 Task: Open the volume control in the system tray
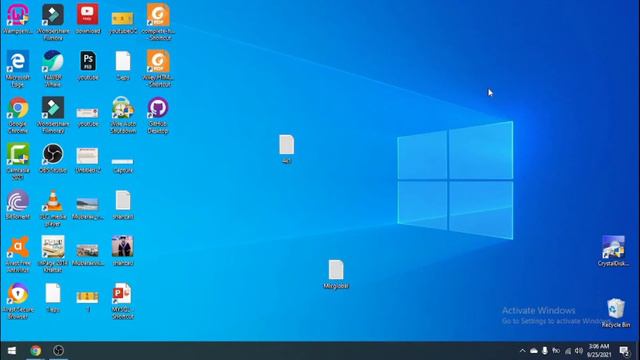click(x=579, y=351)
